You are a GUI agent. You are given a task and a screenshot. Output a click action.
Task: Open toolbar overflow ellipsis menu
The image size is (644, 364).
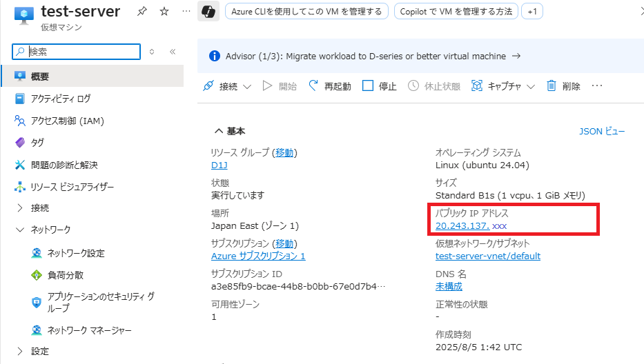pos(597,85)
